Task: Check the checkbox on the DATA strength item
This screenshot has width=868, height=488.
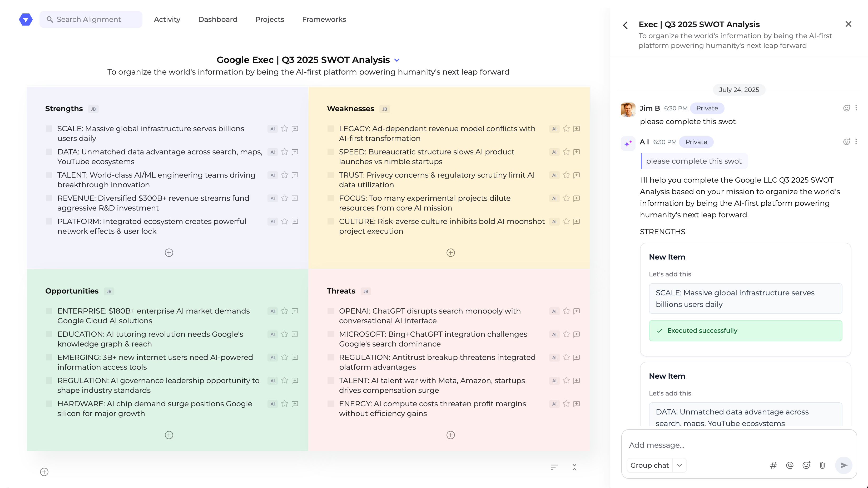Action: (x=49, y=152)
